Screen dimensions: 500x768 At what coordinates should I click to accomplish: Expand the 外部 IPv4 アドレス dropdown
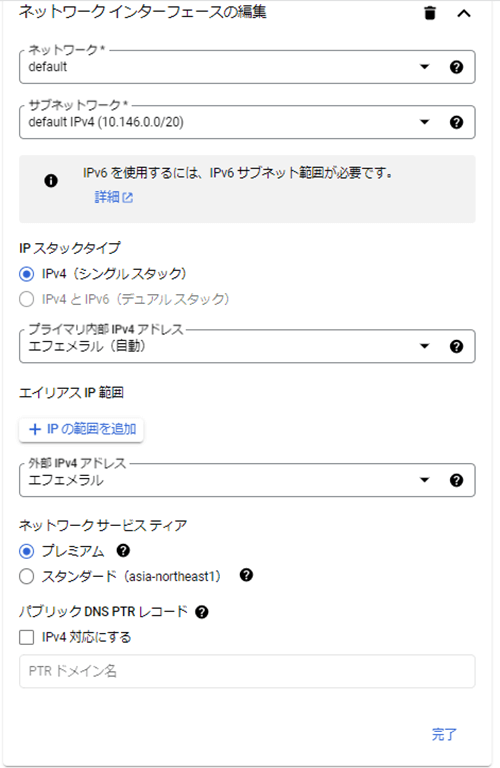point(247,480)
